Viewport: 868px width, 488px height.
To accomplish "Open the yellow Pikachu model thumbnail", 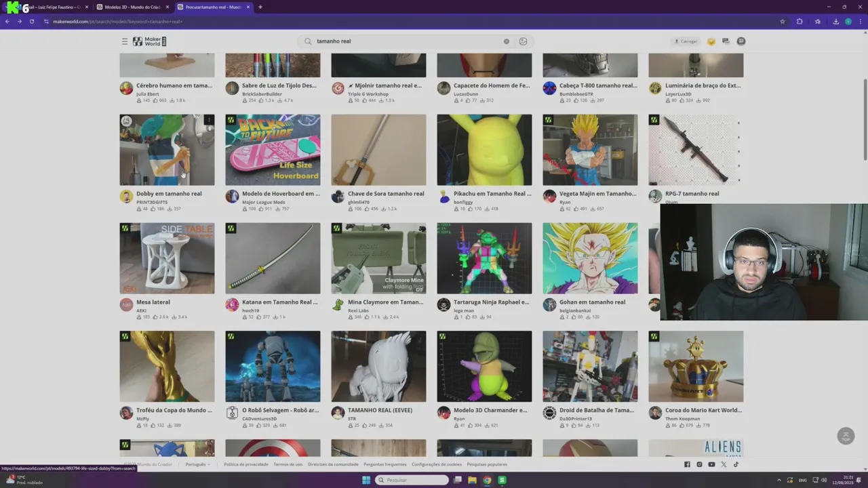I will point(484,150).
